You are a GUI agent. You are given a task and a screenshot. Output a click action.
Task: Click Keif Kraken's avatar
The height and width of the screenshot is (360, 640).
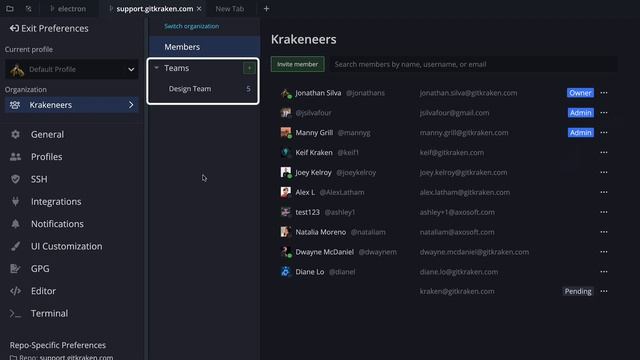[286, 152]
